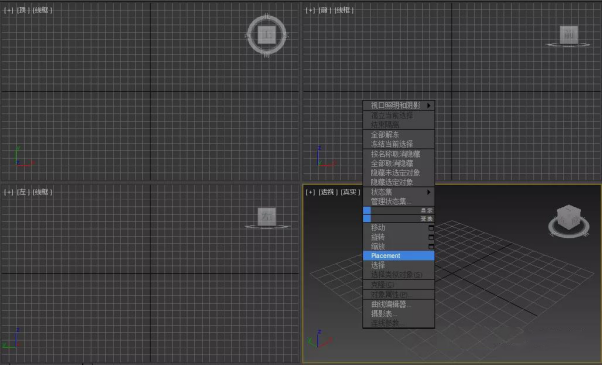Viewport: 603px width, 366px height.
Task: Open 曲线编辑器... from context menu
Action: pos(399,304)
